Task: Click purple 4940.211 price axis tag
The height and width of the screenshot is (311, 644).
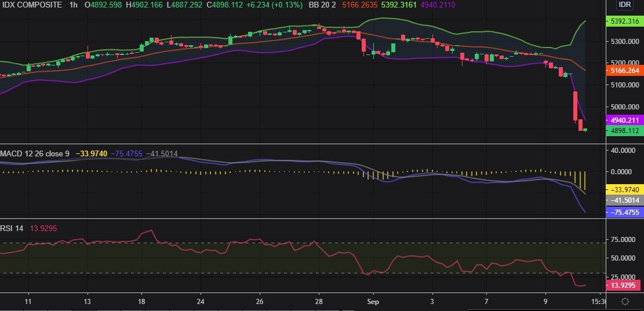Action: [624, 120]
